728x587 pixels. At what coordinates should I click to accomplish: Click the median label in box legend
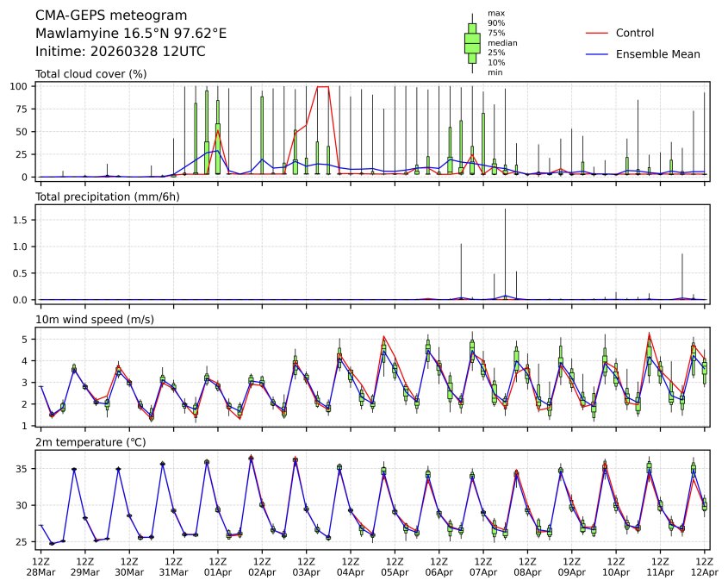point(502,42)
